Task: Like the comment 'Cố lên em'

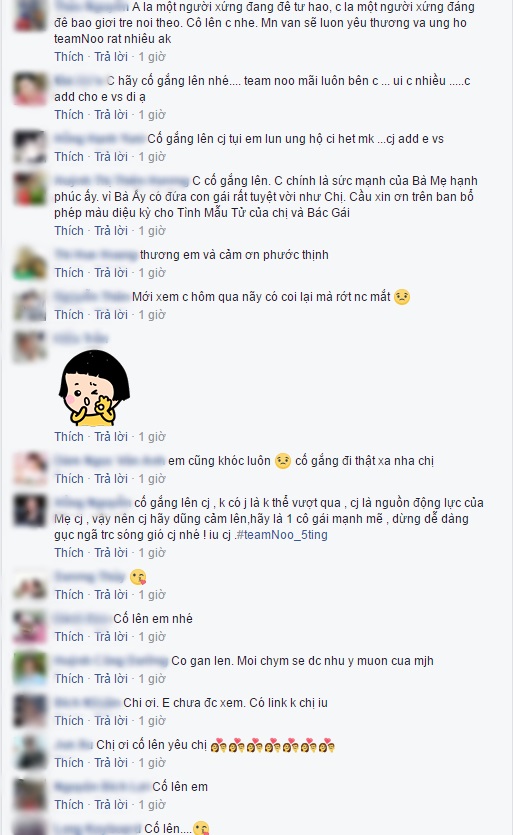Action: 69,805
